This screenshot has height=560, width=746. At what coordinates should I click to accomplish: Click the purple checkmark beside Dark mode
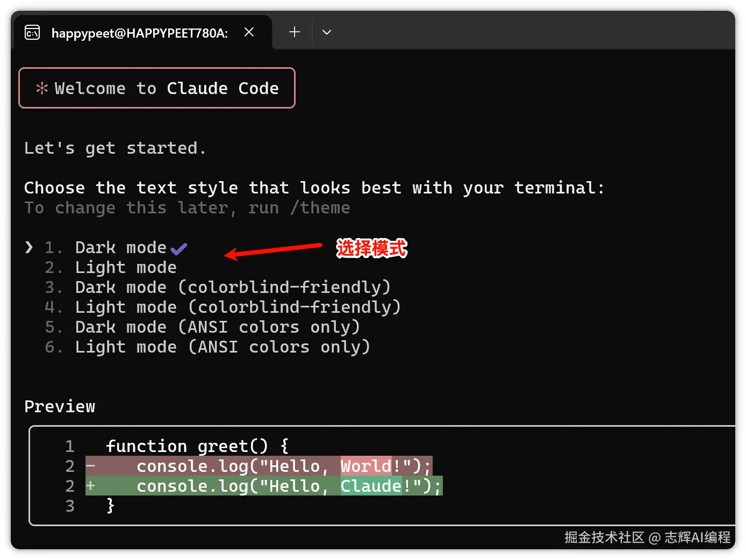click(x=178, y=249)
